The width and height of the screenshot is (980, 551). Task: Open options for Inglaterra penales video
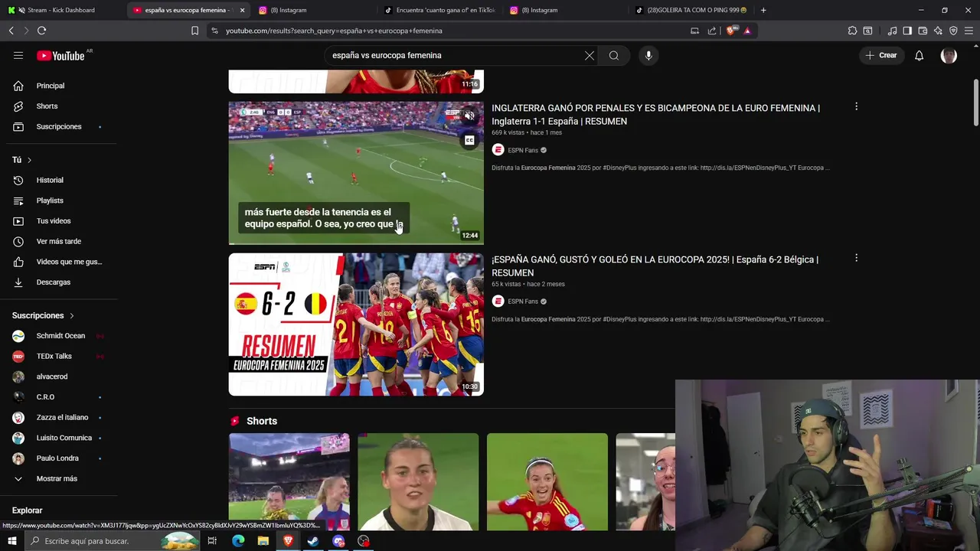click(x=856, y=106)
